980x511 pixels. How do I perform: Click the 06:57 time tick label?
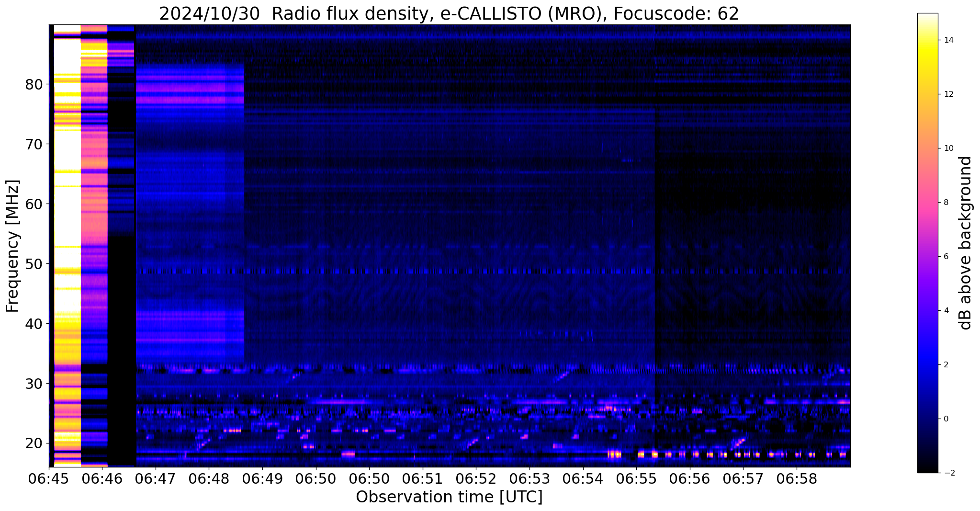[x=743, y=479]
